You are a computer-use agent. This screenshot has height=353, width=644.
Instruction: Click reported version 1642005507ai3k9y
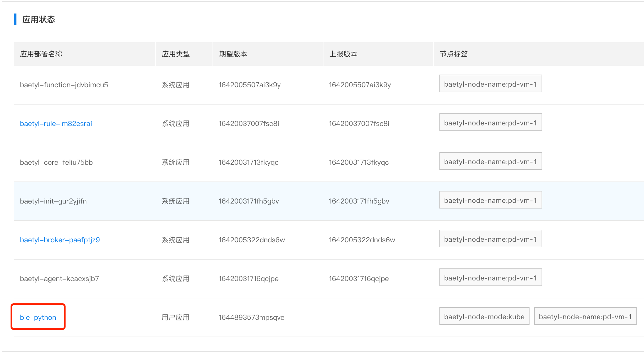[x=360, y=85]
